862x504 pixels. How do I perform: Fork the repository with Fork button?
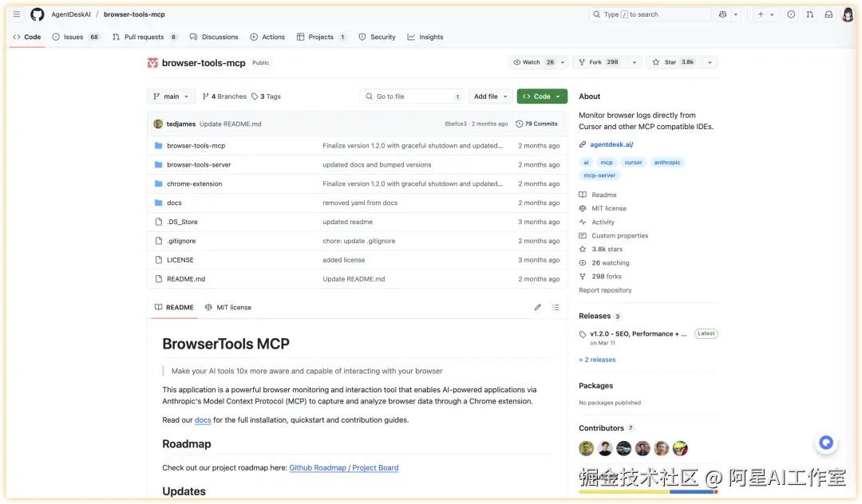[x=599, y=62]
